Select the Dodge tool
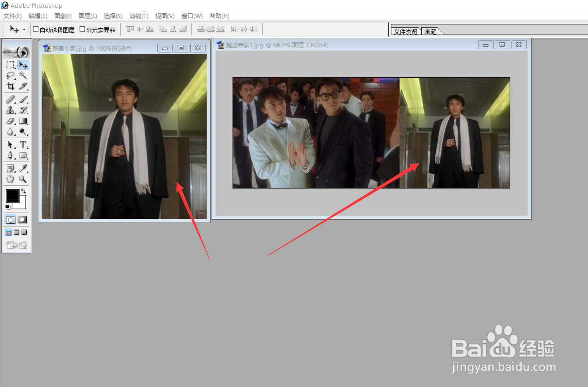 tap(23, 132)
